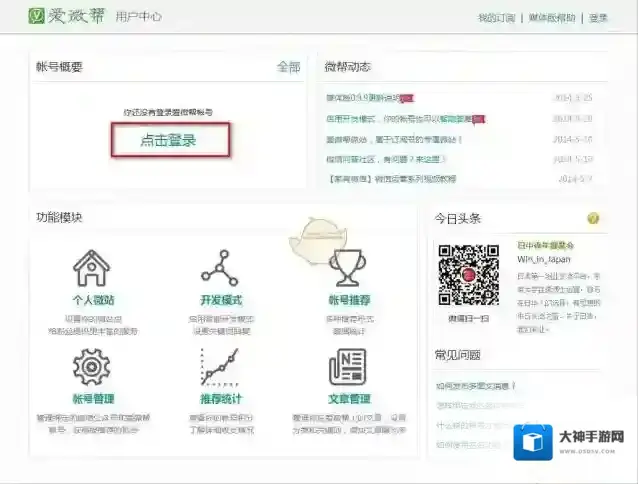Click the 微帮动态 section heading
Viewport: 638px width, 484px height.
click(347, 67)
